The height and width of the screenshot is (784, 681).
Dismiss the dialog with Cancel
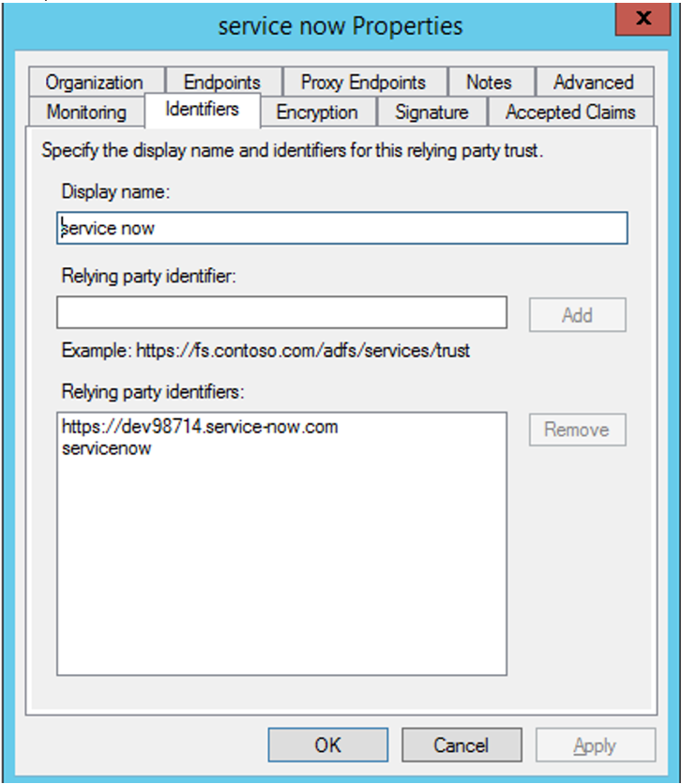pos(462,745)
